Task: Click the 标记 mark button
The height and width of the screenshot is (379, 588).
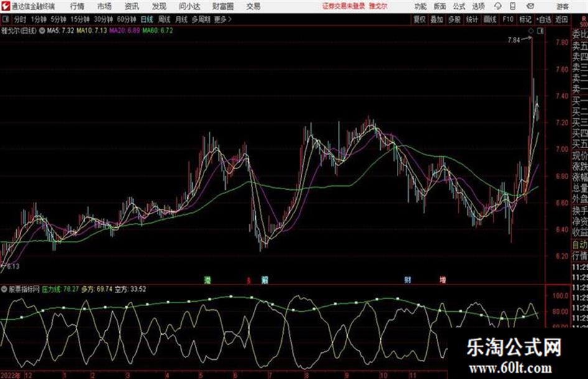Action: click(525, 19)
